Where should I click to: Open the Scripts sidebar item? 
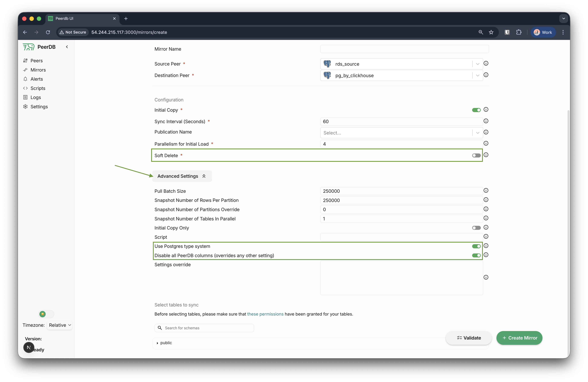pos(38,88)
